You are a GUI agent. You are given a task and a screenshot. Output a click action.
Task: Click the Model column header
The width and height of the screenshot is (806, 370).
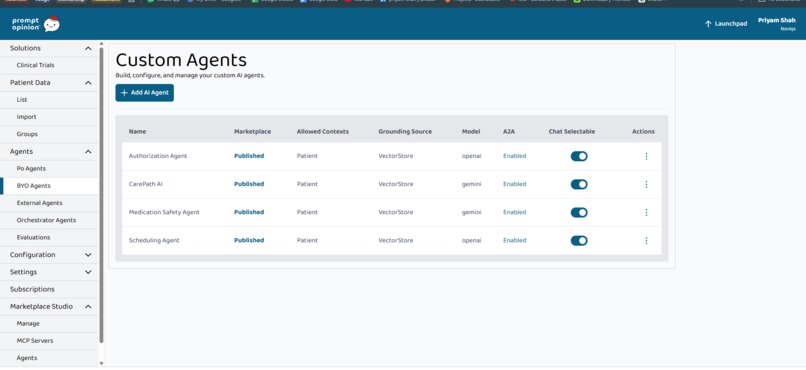471,132
